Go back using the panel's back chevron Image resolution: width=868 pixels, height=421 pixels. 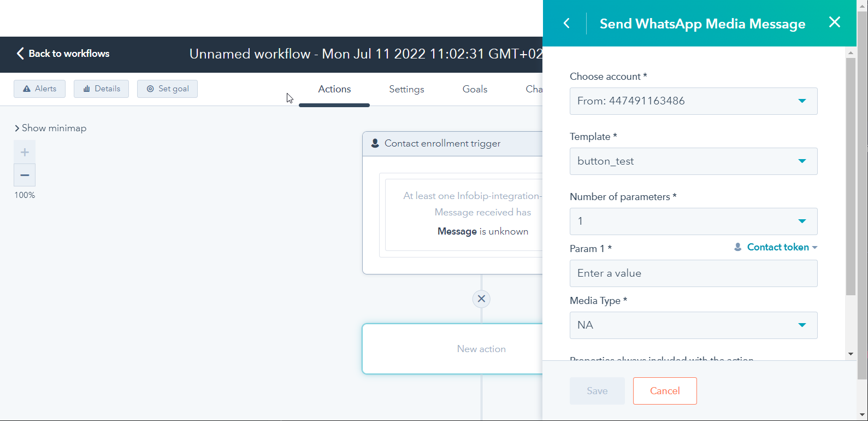566,23
